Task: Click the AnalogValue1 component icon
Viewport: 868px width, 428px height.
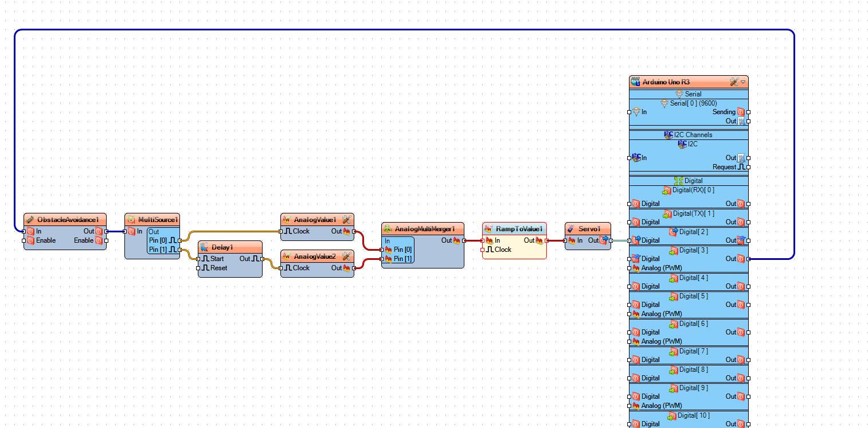Action: click(287, 220)
